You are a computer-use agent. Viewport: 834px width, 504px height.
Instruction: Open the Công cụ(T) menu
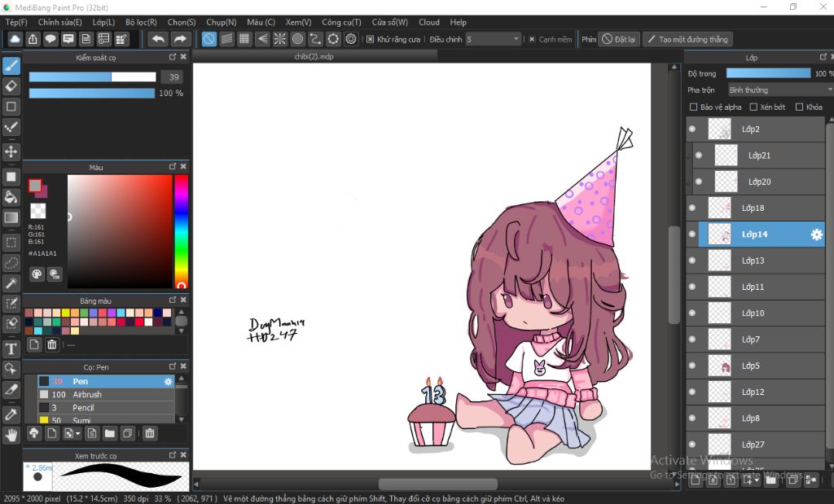341,22
